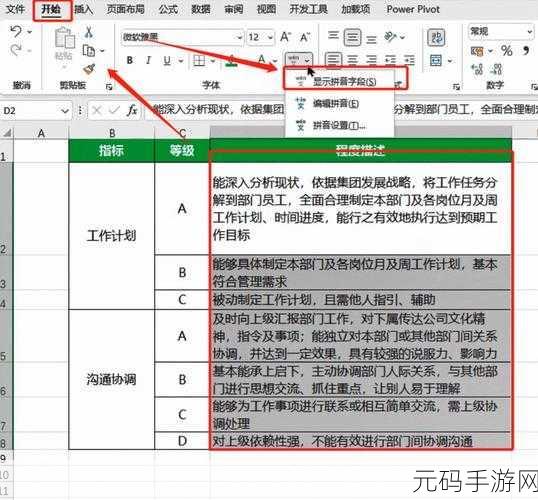
Task: Open the Undo history dropdown arrow
Action: (x=30, y=32)
